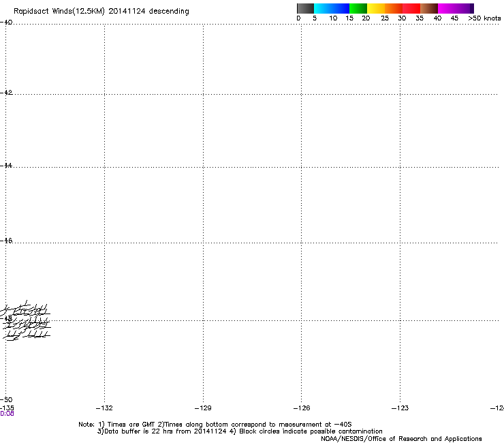Screen dimensions: 504x443
Task: Click the latitude label -42
Action: pyautogui.click(x=6, y=92)
